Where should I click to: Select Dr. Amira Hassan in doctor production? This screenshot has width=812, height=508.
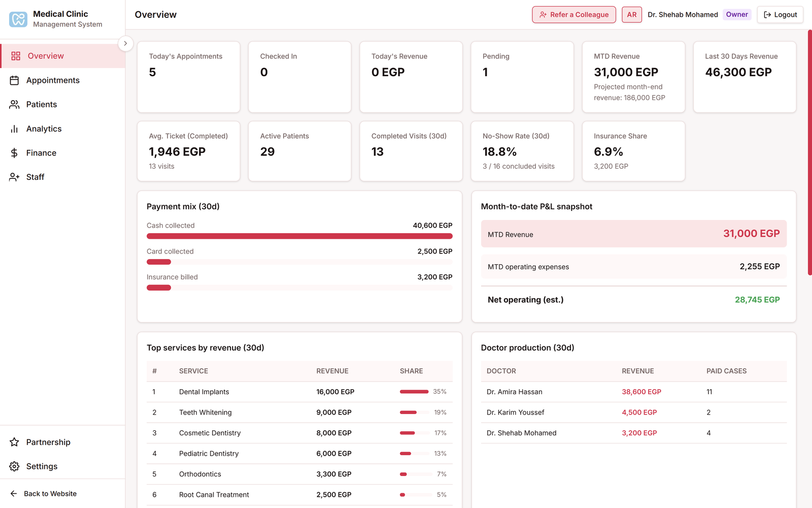point(634,392)
